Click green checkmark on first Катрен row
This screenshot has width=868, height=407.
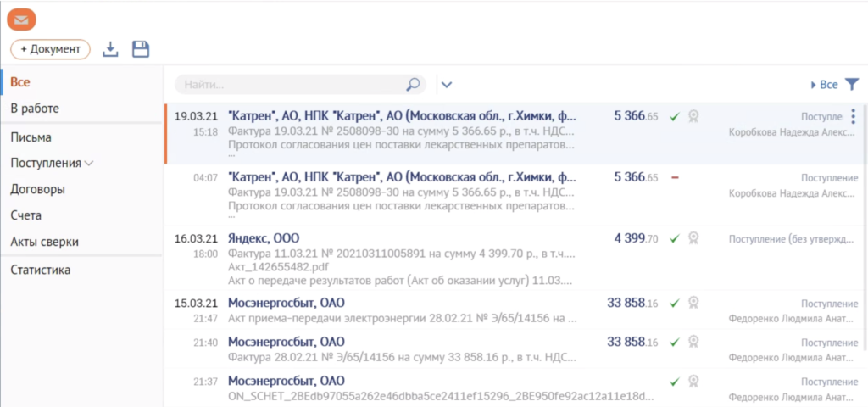tap(675, 117)
